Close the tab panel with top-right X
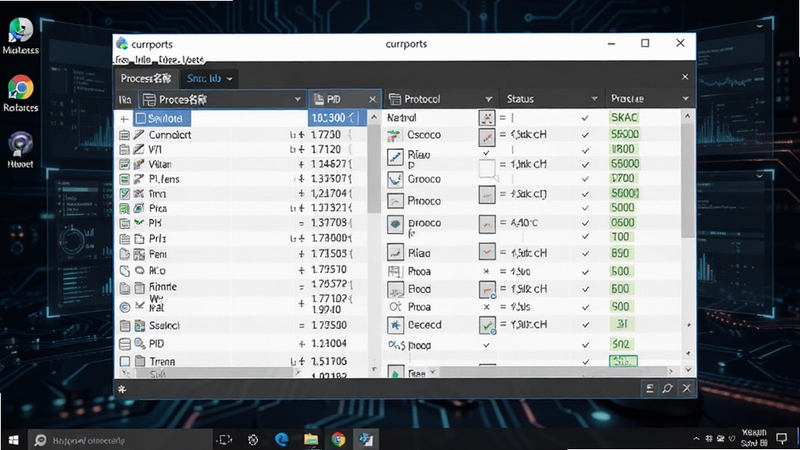Viewport: 800px width, 450px height. tap(685, 77)
